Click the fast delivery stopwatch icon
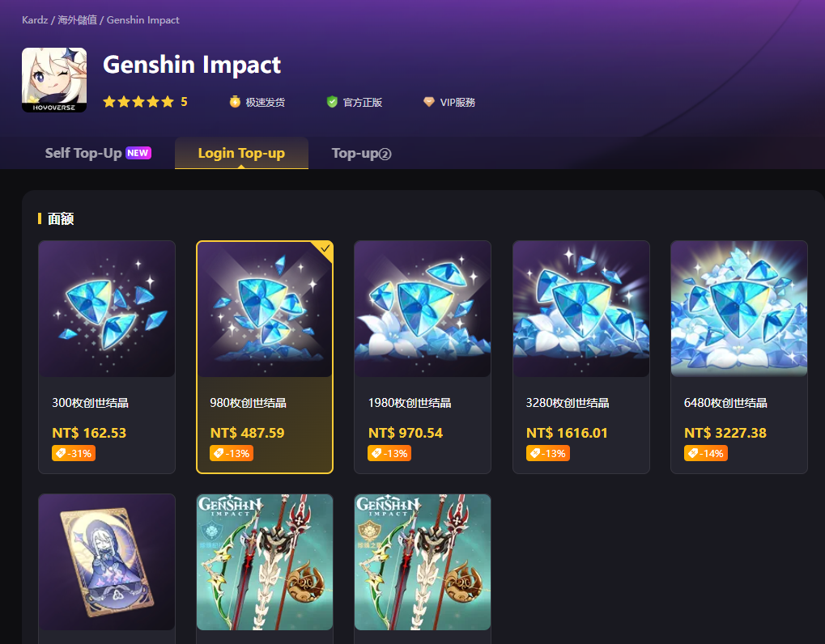 click(235, 101)
